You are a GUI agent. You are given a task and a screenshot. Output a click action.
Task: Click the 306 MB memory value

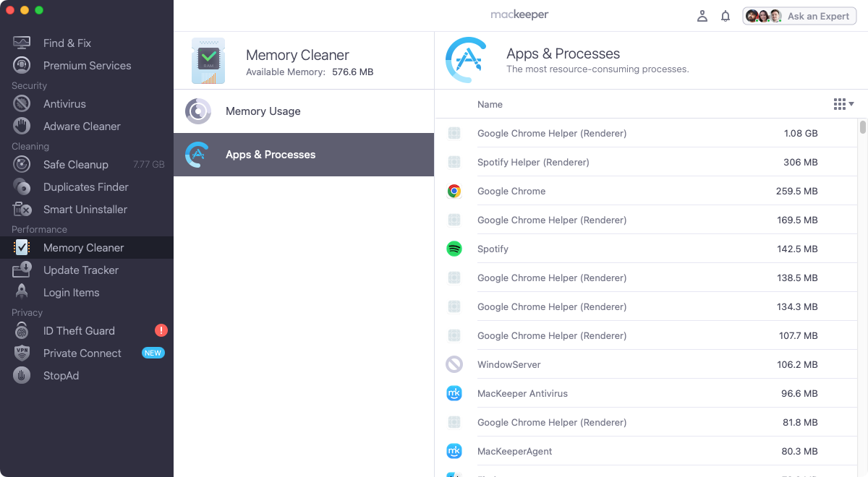pyautogui.click(x=801, y=162)
